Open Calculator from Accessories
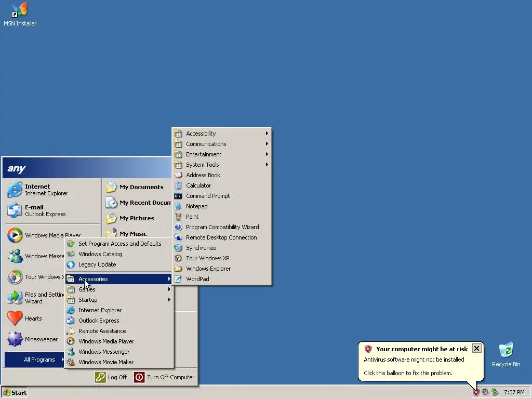Viewport: 532px width, 399px height. 221,185
